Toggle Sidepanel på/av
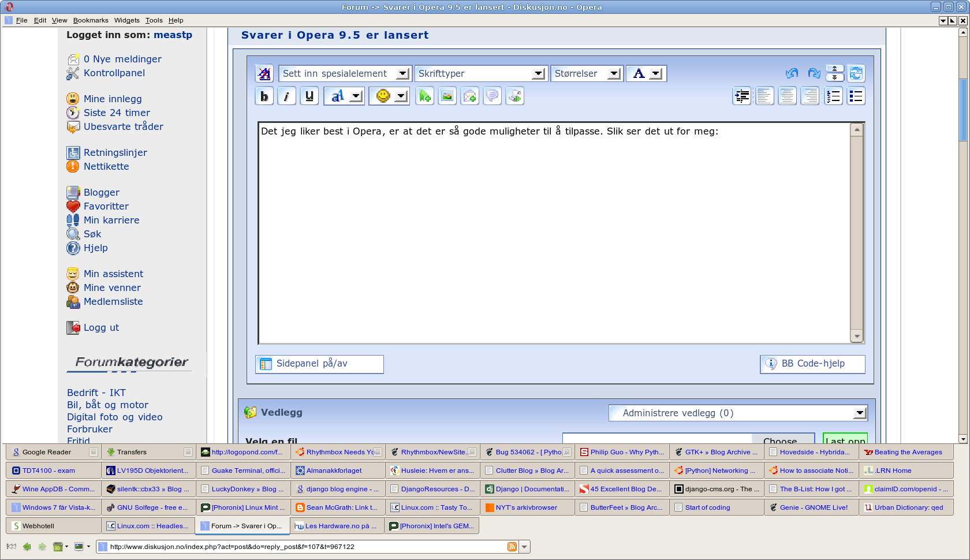Viewport: 970px width, 560px height. coord(319,364)
